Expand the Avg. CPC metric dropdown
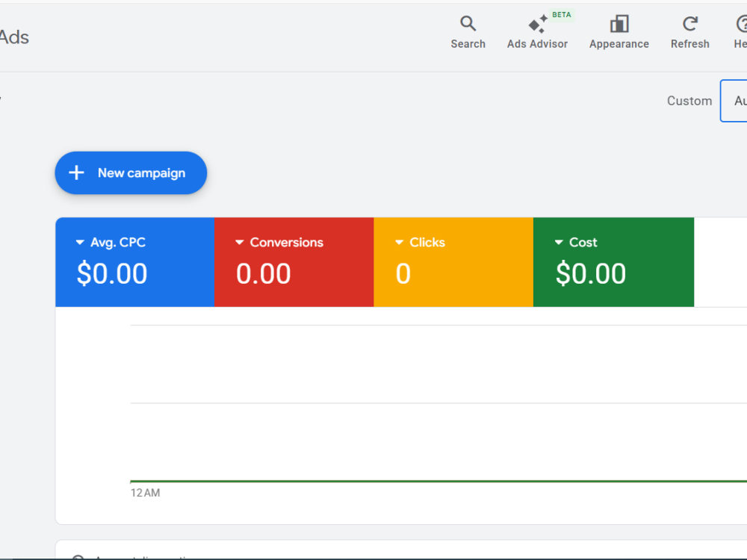The width and height of the screenshot is (747, 560). 80,243
